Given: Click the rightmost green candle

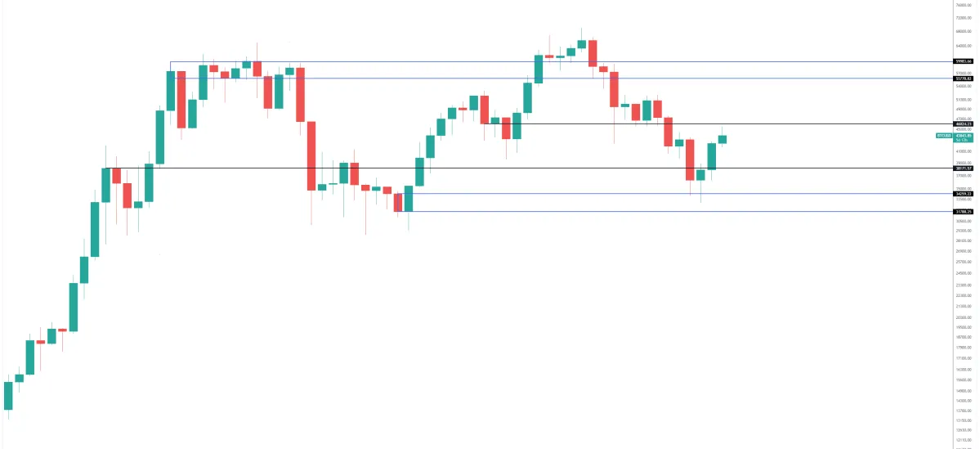Looking at the screenshot, I should point(723,139).
